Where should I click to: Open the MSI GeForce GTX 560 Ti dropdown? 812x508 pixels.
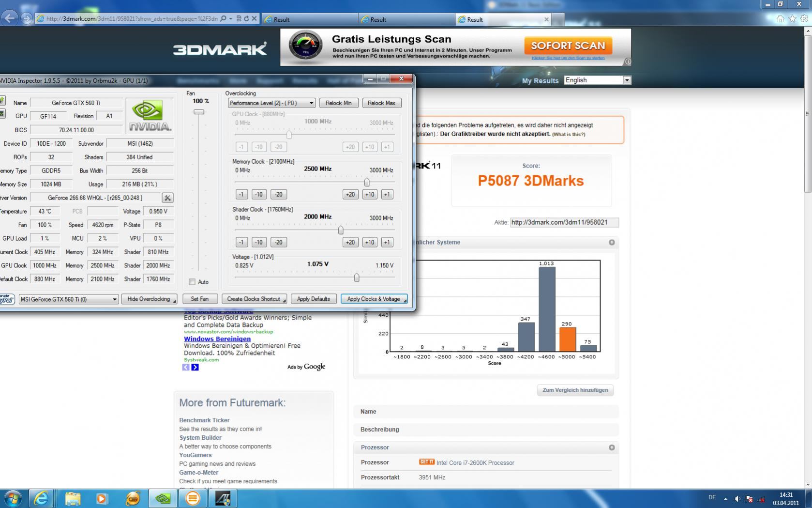68,299
